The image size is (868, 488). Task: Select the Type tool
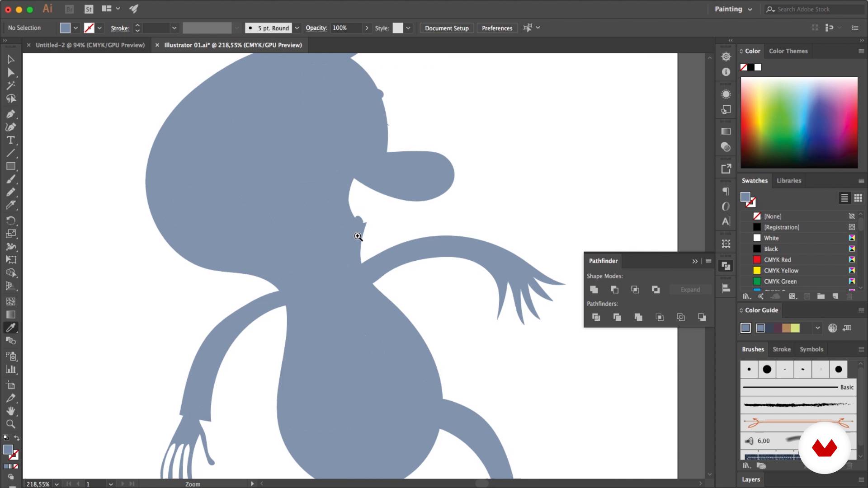click(x=11, y=140)
